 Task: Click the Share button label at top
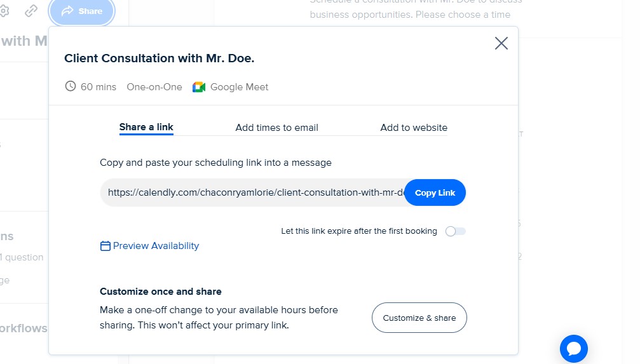(90, 11)
